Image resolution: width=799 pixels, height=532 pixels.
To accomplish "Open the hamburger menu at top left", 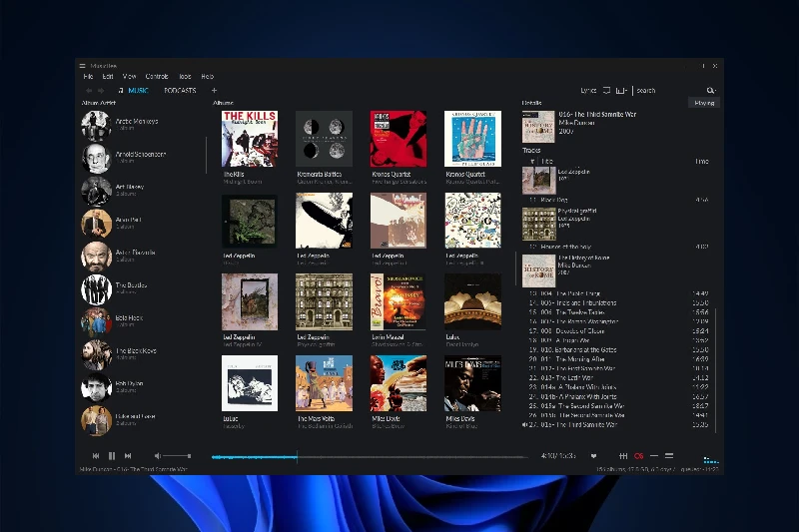I will 84,66.
